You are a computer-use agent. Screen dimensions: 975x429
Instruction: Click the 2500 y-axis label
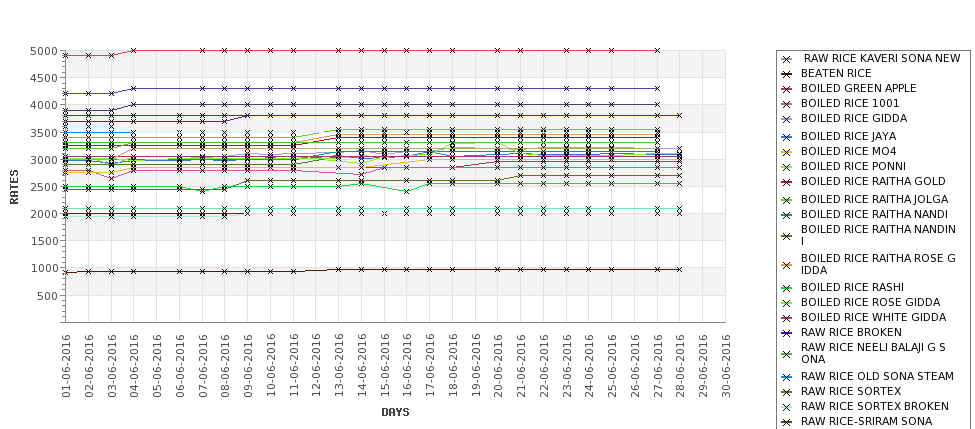[44, 187]
